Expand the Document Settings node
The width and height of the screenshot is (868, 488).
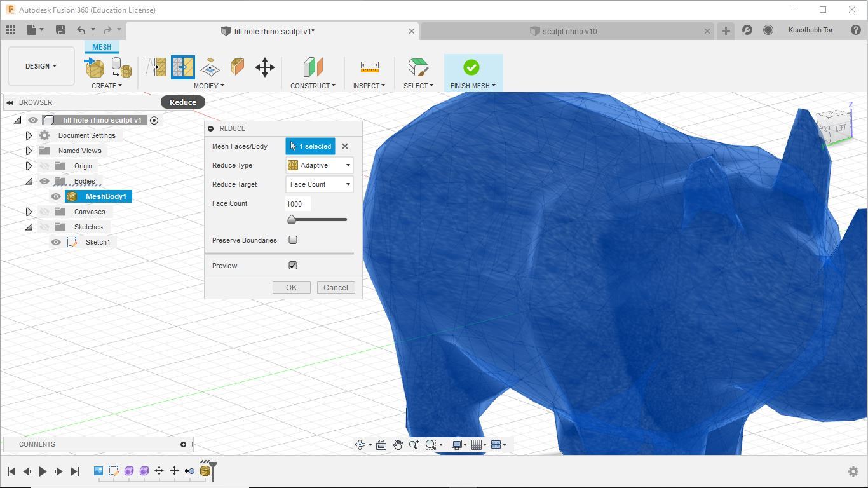point(29,135)
